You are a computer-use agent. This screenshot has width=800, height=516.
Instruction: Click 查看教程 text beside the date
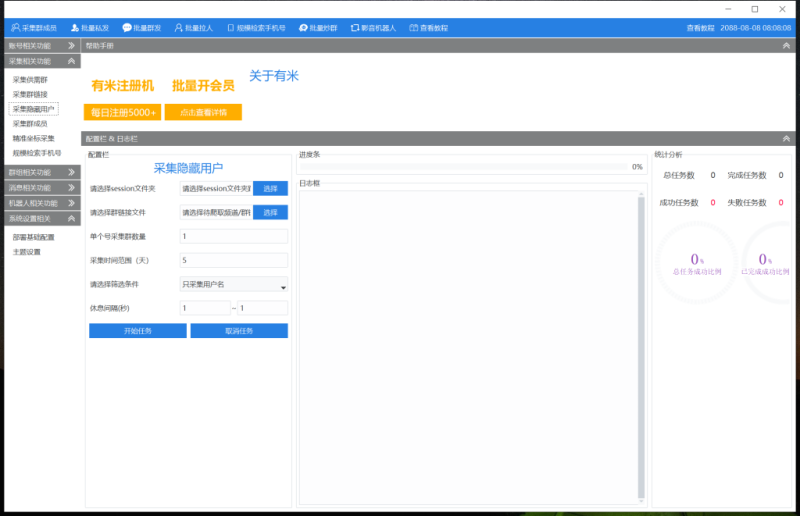pyautogui.click(x=701, y=28)
